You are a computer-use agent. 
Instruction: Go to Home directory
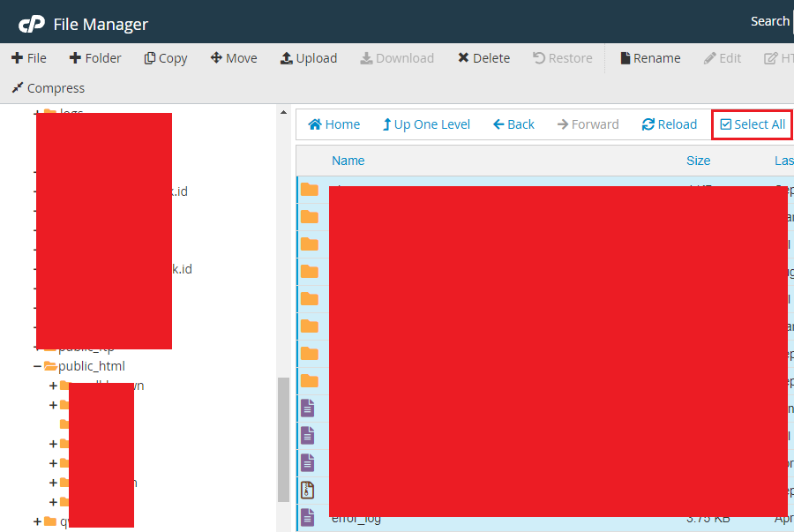[333, 124]
